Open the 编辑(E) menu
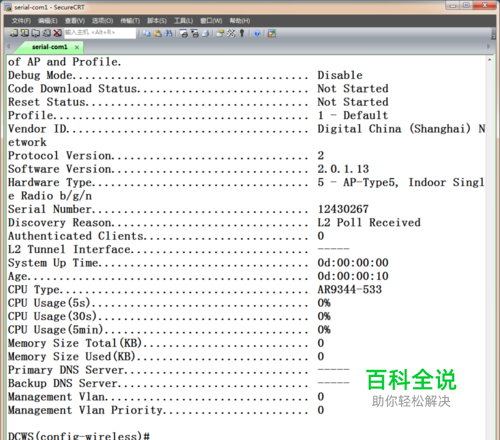 coord(48,21)
